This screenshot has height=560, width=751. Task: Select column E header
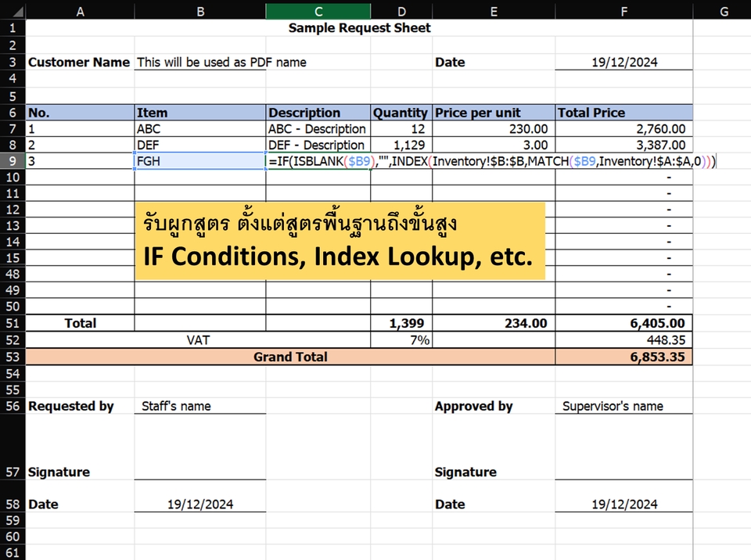[494, 11]
